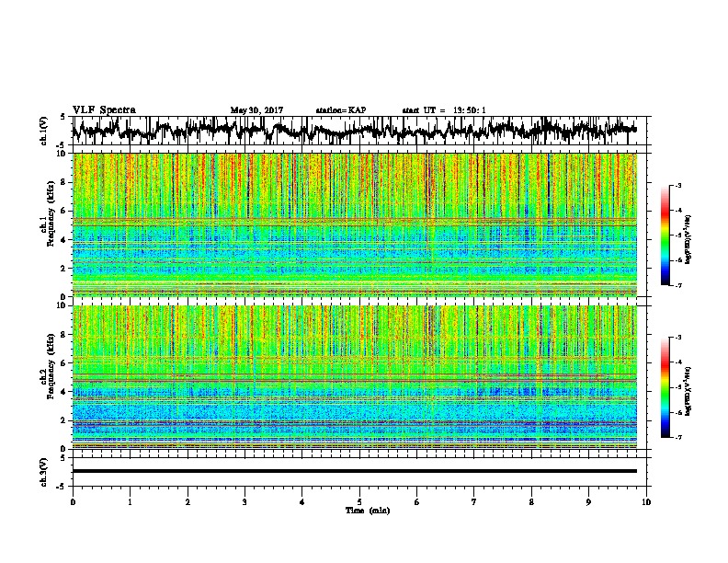The height and width of the screenshot is (563, 728).
Task: Click the "-5" label on ch.2 colorbar
Action: click(x=678, y=387)
